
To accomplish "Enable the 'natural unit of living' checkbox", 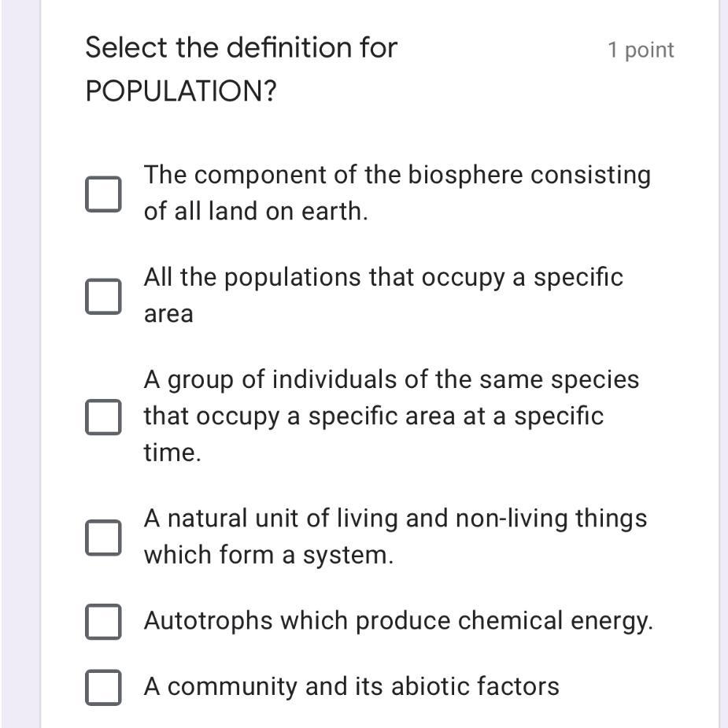I will click(x=103, y=537).
